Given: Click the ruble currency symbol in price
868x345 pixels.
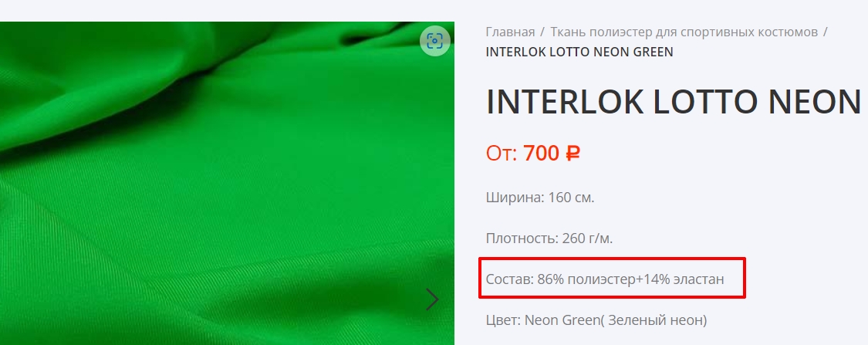Looking at the screenshot, I should 572,153.
